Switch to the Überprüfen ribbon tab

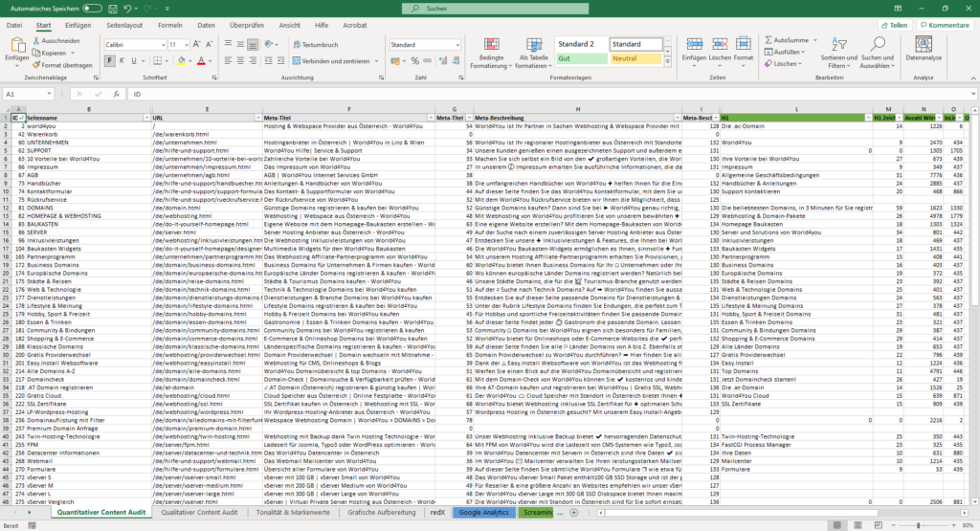click(x=246, y=26)
